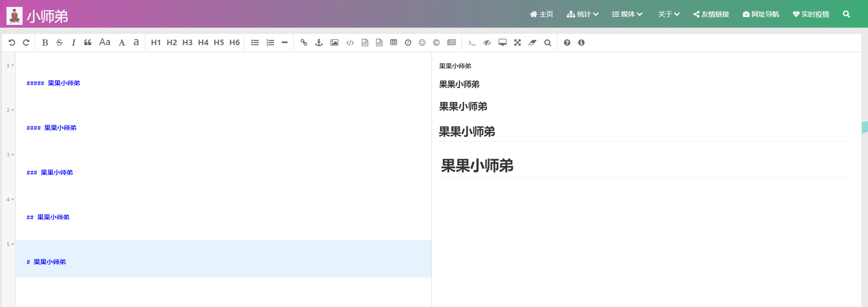Insert an H4 heading
The image size is (868, 307).
point(203,42)
